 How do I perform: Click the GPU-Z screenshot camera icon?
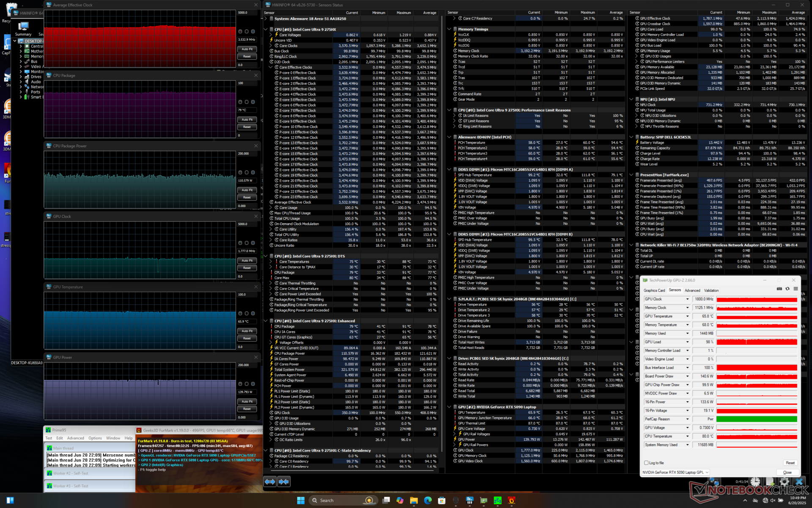(x=779, y=289)
